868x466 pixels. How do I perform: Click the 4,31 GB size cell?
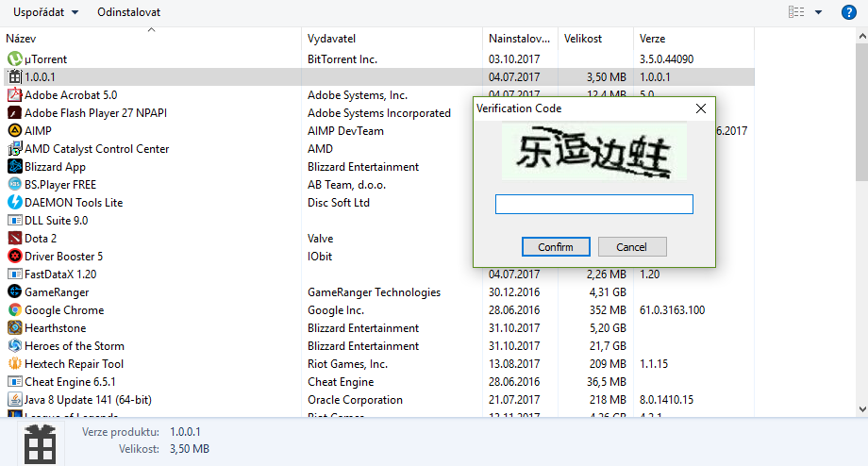click(608, 291)
